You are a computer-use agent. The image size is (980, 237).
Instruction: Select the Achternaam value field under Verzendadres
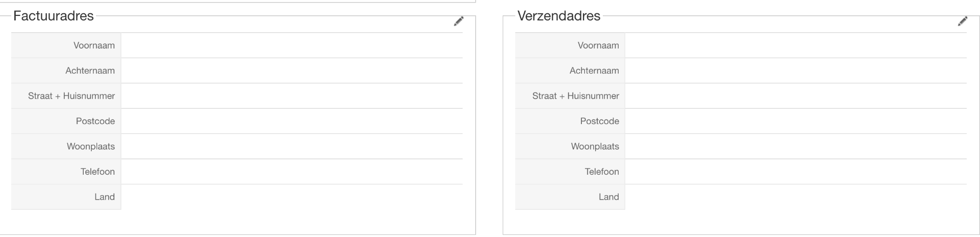point(796,70)
